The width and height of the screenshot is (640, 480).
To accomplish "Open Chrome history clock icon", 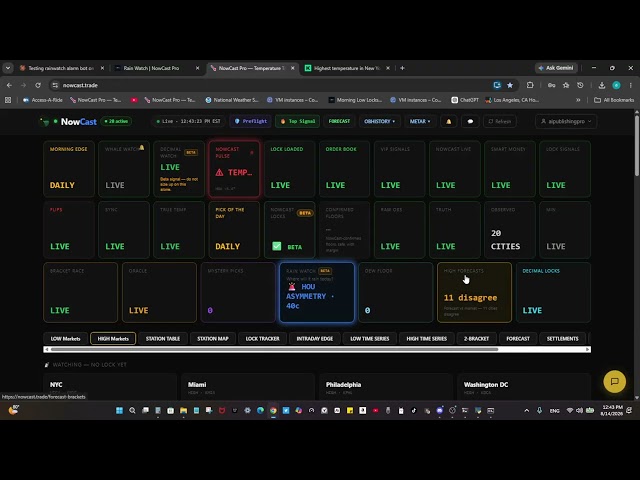I will (x=580, y=85).
